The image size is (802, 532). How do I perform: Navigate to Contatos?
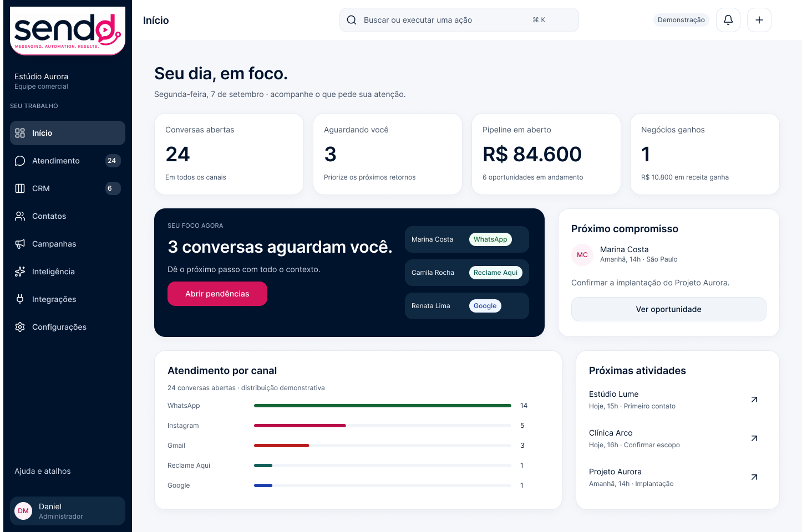coord(68,216)
